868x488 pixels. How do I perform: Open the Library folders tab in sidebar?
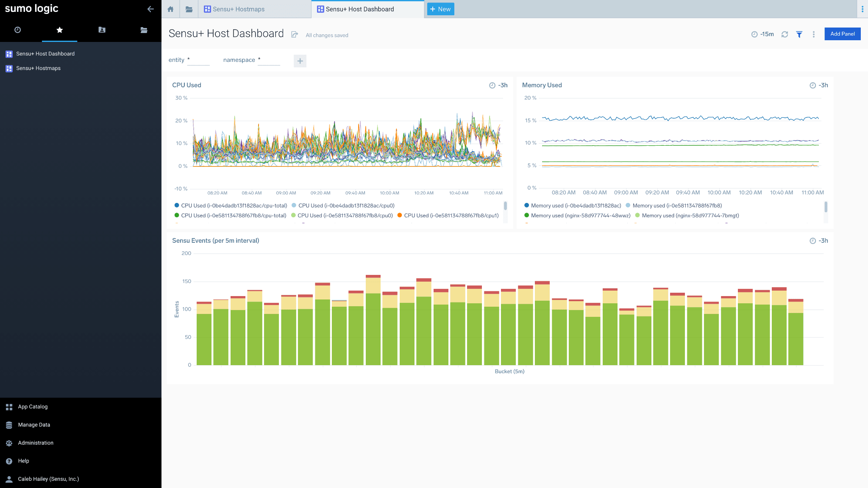(144, 30)
